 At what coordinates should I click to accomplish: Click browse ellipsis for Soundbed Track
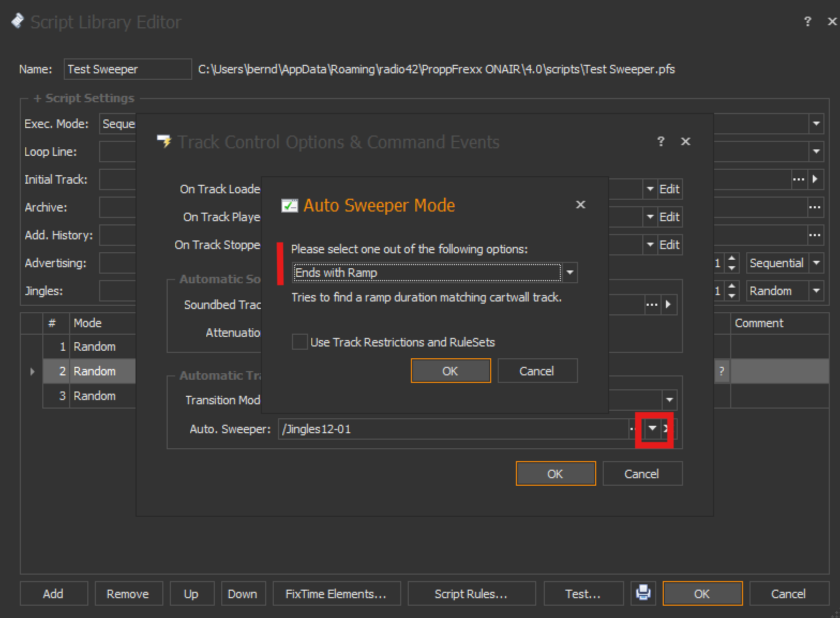click(x=652, y=305)
